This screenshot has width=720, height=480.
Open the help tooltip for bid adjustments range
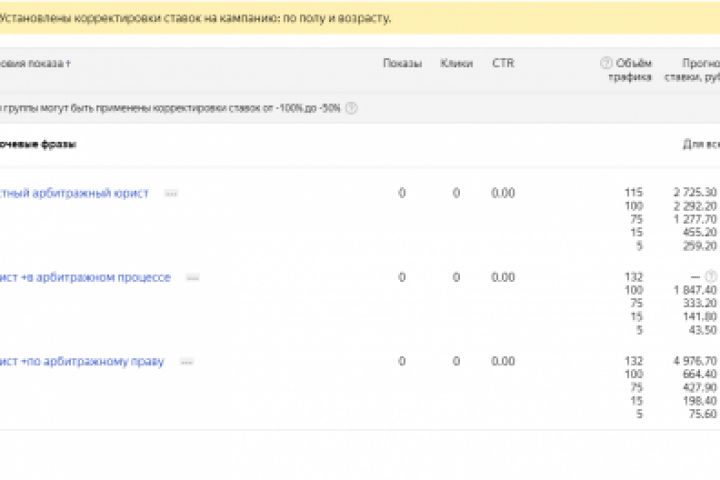click(x=351, y=108)
